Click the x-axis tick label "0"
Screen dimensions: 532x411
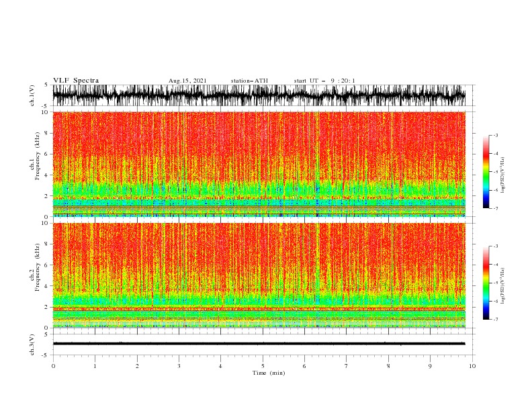(53, 366)
